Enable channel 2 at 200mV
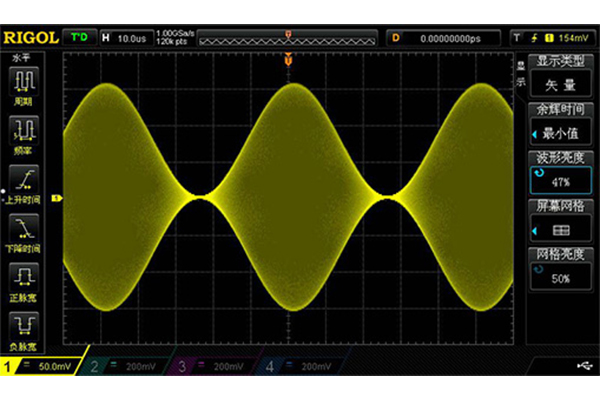Screen dimensions: 600x400 click(x=113, y=369)
